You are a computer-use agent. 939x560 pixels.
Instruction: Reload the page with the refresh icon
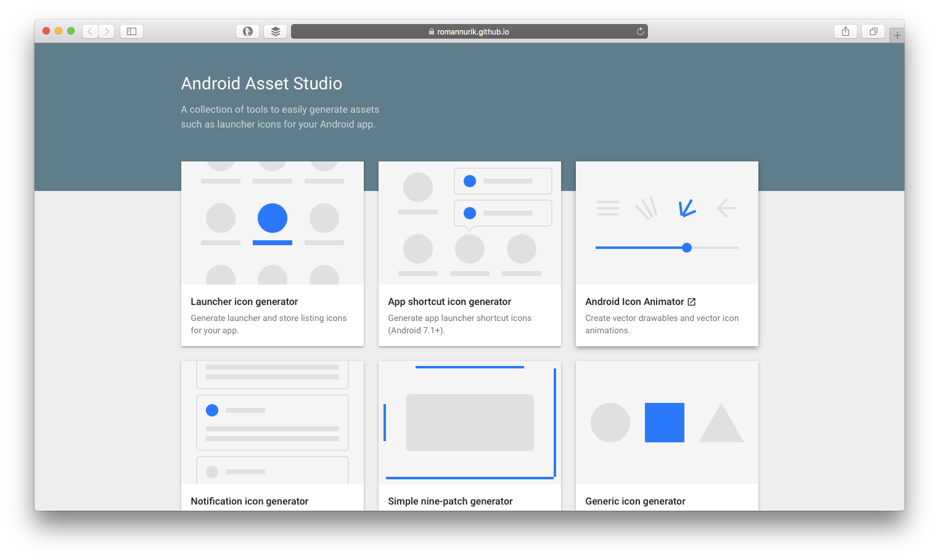tap(640, 31)
